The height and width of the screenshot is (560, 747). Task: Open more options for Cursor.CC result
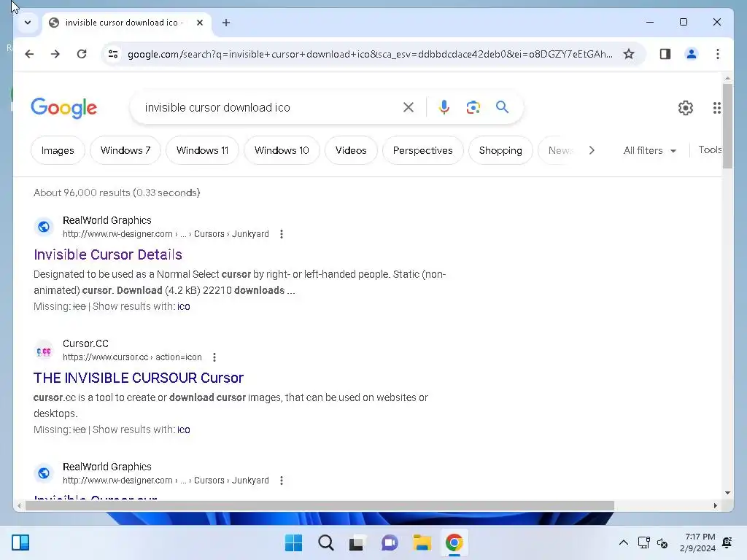[214, 357]
